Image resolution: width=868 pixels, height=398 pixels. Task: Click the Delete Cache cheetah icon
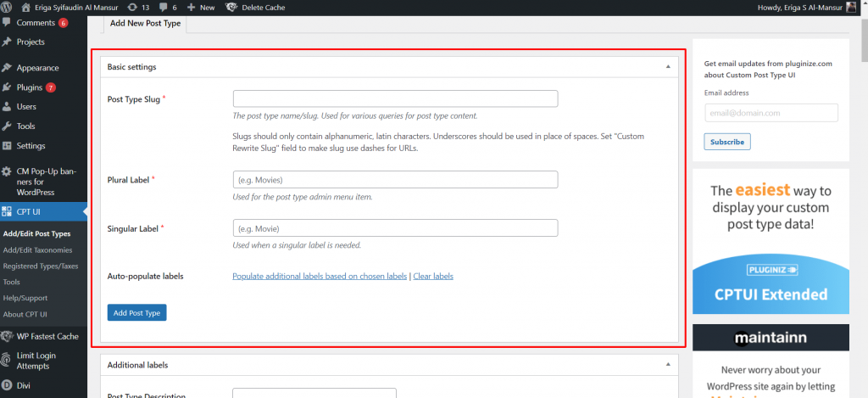click(232, 8)
